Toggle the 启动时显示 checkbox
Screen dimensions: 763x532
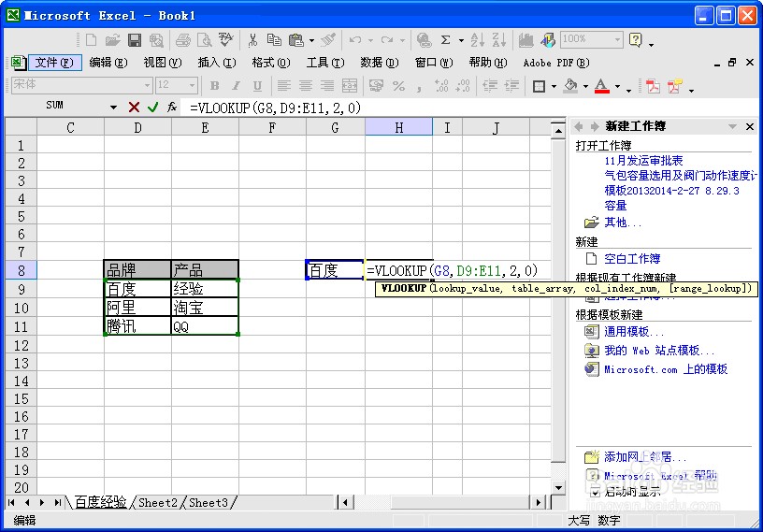(x=595, y=493)
